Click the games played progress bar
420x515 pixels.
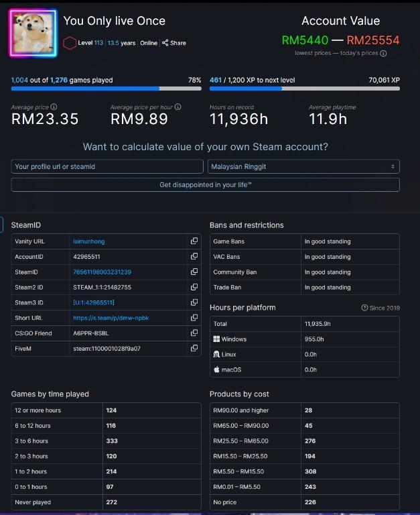coord(106,88)
